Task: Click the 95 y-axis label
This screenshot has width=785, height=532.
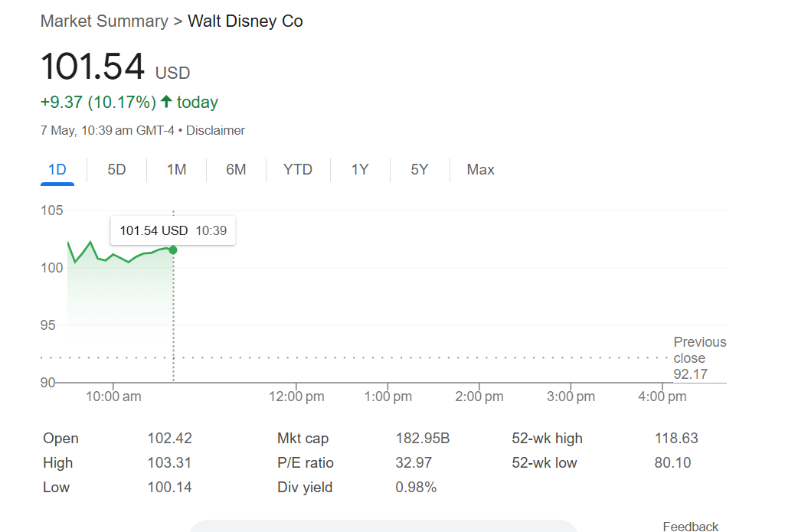Action: pyautogui.click(x=47, y=325)
